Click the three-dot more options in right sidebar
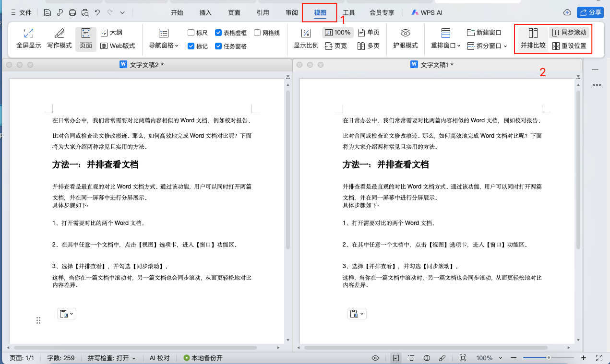Screen dimensions: 610x364 click(x=597, y=85)
